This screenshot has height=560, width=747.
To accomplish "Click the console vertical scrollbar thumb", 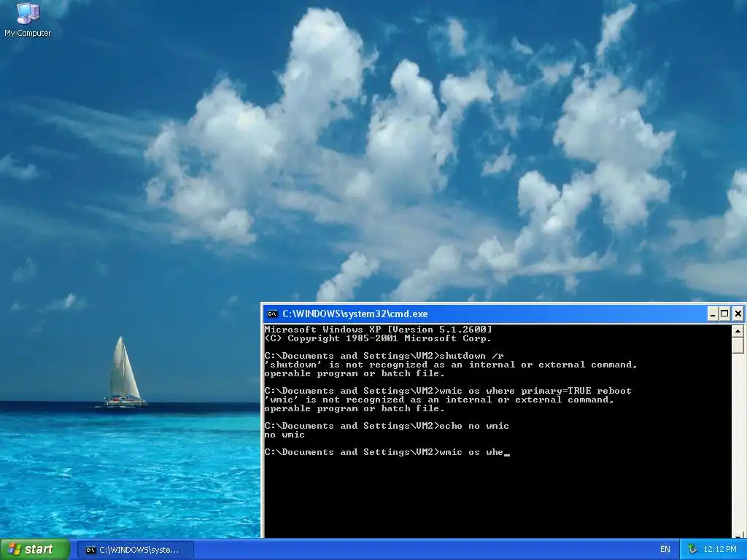I will click(x=738, y=345).
